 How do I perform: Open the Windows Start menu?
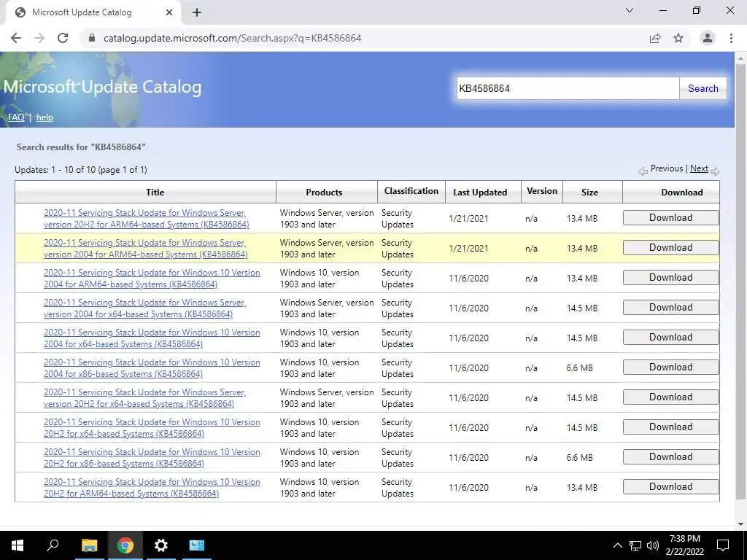(18, 545)
